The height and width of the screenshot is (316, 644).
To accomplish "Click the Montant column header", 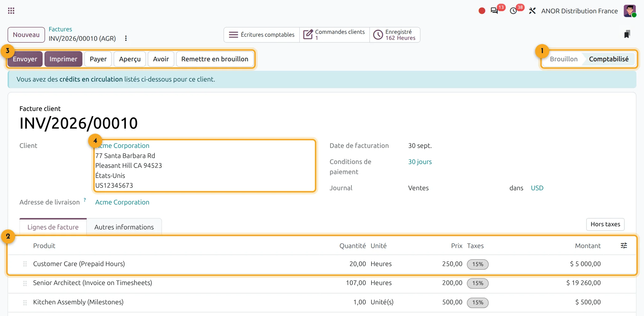I will pos(587,246).
